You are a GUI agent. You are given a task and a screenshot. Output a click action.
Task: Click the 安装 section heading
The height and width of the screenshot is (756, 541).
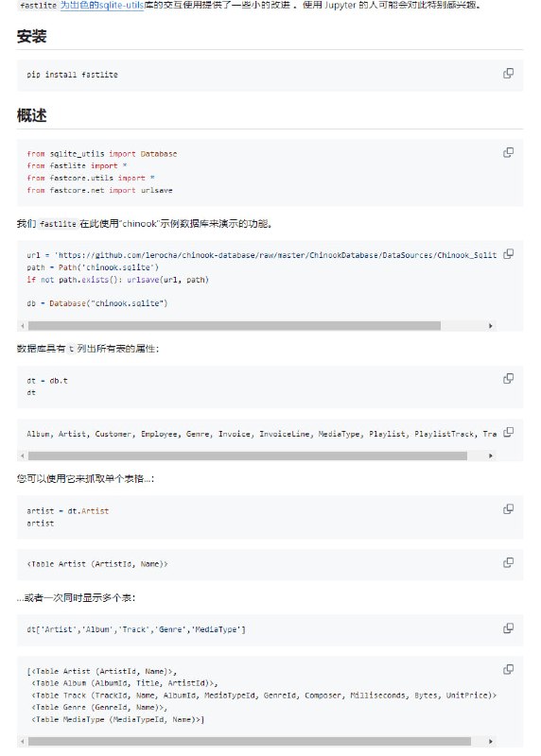click(x=32, y=37)
